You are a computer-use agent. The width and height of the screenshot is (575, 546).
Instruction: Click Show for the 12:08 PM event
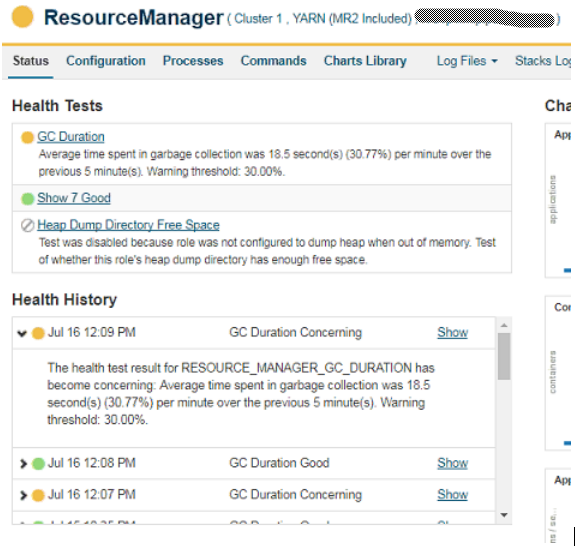(x=453, y=463)
